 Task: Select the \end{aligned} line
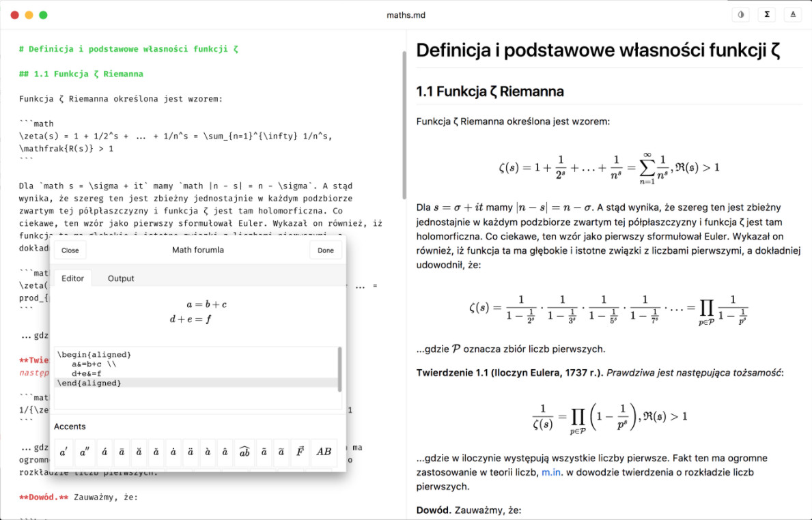(x=89, y=383)
